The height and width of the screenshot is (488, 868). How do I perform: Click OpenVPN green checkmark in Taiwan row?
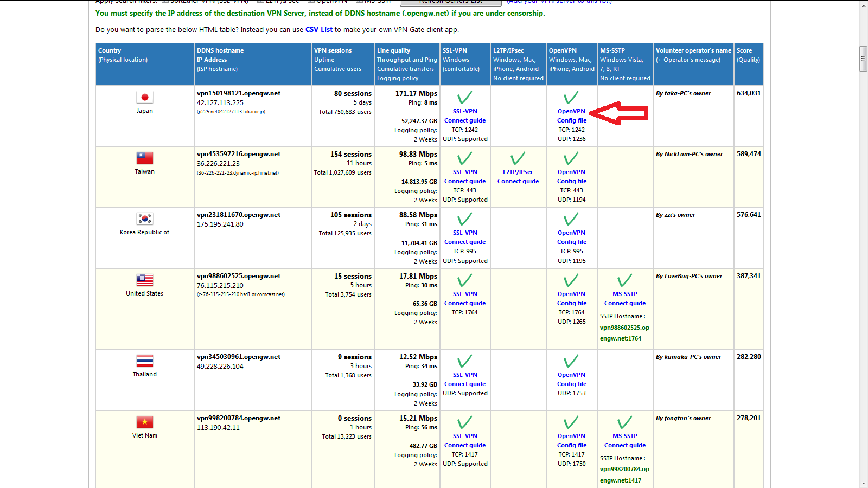point(571,159)
